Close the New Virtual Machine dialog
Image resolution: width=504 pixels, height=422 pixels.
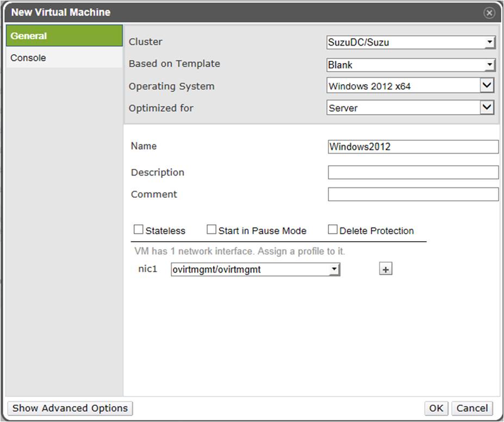point(489,13)
